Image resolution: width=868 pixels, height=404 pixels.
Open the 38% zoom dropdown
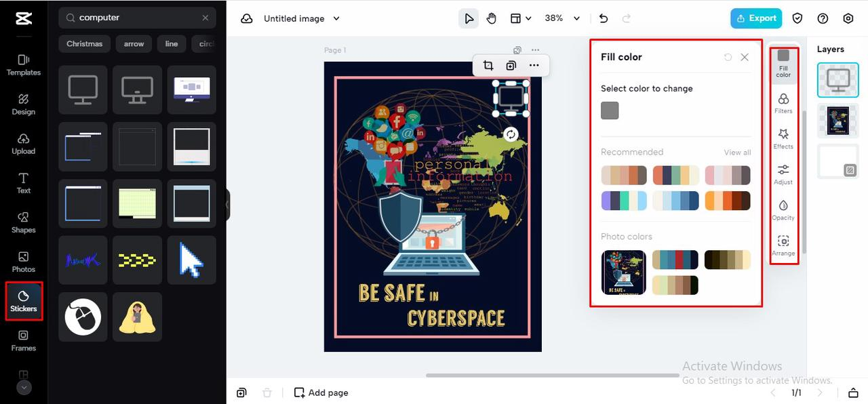click(x=562, y=18)
